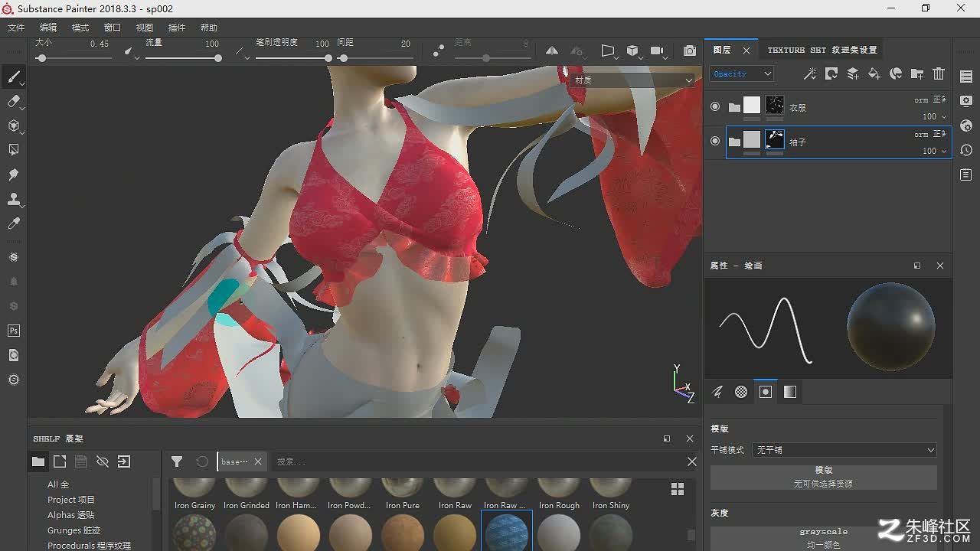Image resolution: width=980 pixels, height=551 pixels.
Task: Open Display Settings side panel
Action: click(966, 101)
